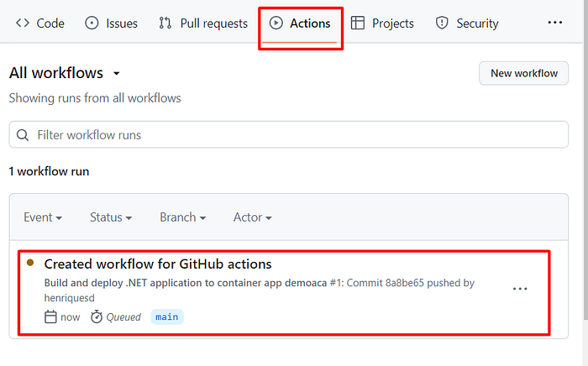This screenshot has height=366, width=588.
Task: Click the queued status dot of the run
Action: pyautogui.click(x=30, y=263)
